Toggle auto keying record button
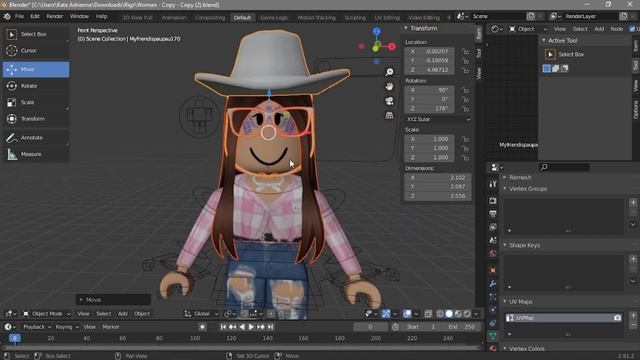The width and height of the screenshot is (640, 360). pyautogui.click(x=202, y=327)
